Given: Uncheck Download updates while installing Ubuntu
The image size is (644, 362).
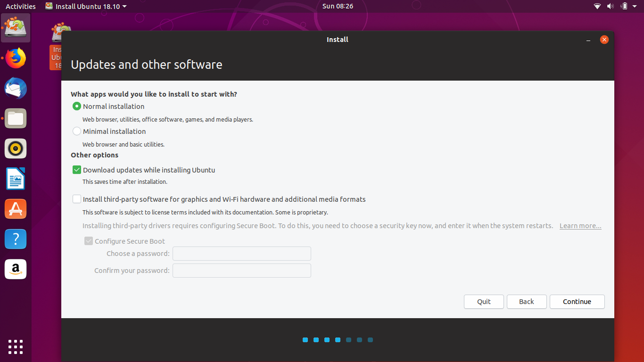Looking at the screenshot, I should tap(76, 170).
